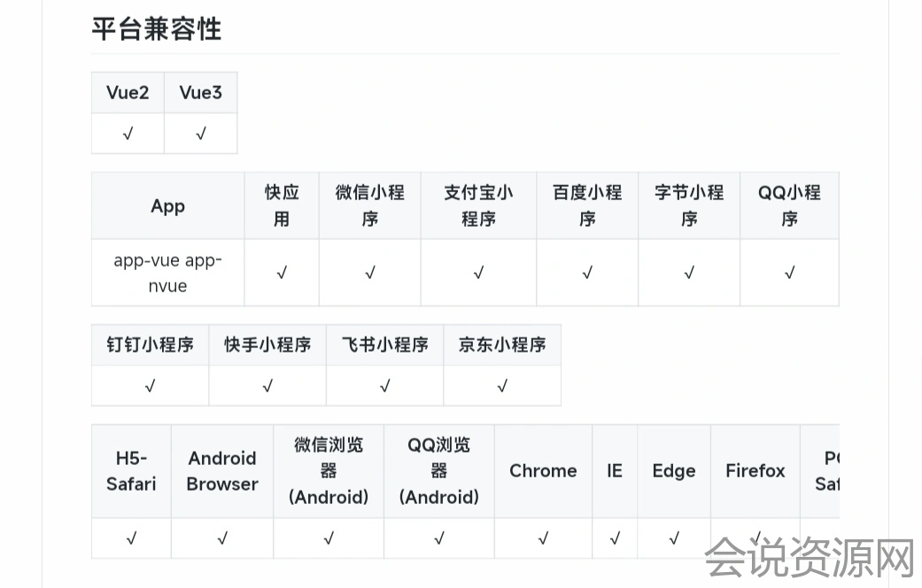Click the 字节小程序 column header
This screenshot has height=588, width=922.
click(x=689, y=205)
